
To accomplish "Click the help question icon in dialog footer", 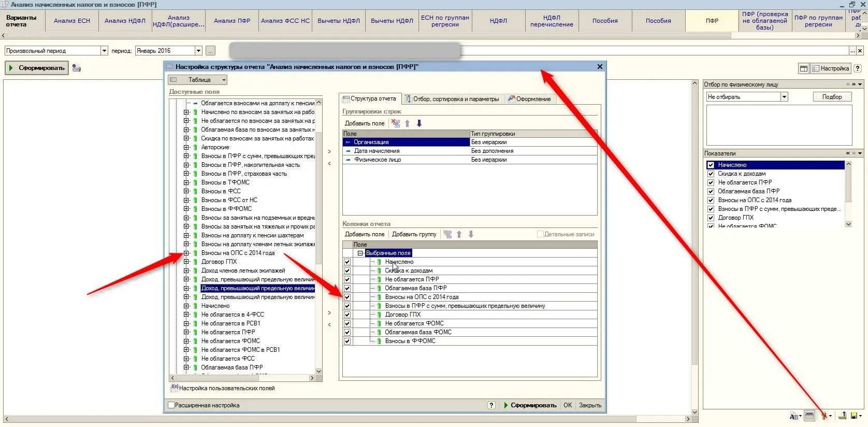I will point(491,405).
